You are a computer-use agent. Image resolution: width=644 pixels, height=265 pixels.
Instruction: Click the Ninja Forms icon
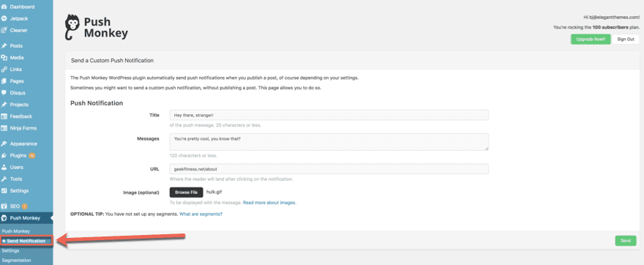click(x=4, y=128)
